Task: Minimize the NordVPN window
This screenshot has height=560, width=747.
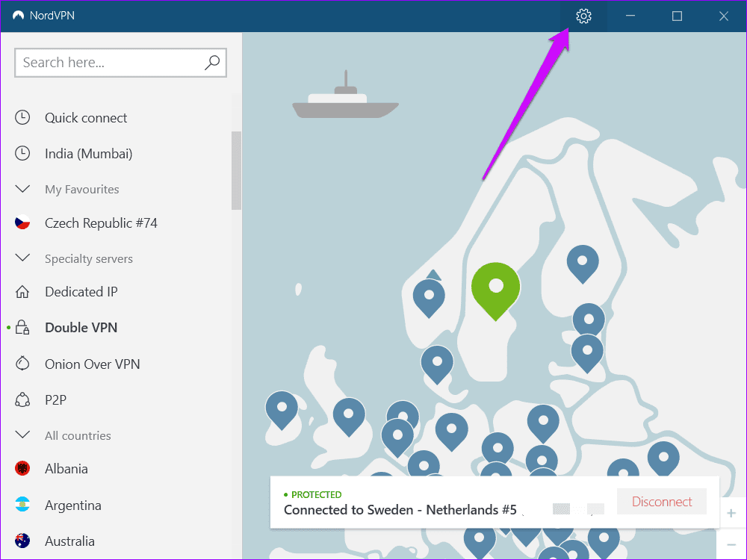Action: [630, 16]
